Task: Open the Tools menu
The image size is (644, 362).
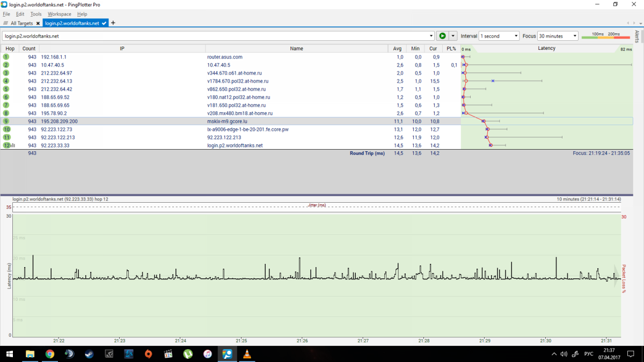Action: coord(36,14)
